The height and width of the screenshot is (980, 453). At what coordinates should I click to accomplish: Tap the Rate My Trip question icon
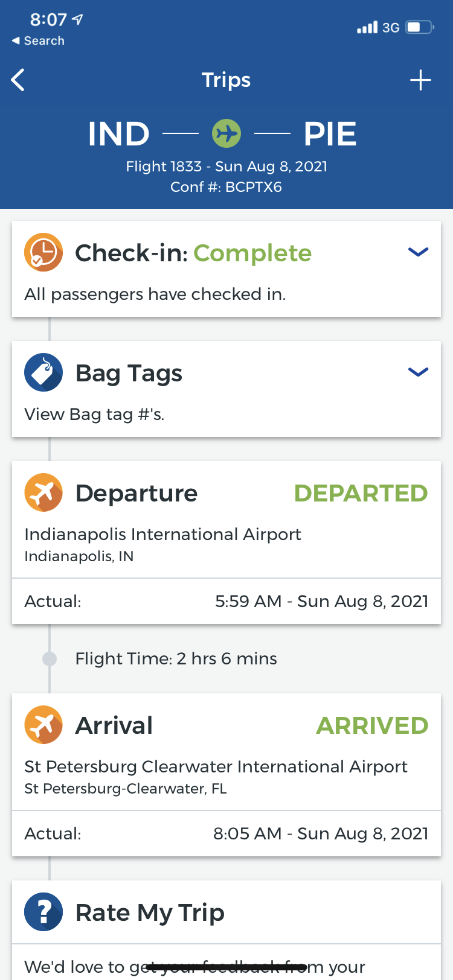point(43,912)
